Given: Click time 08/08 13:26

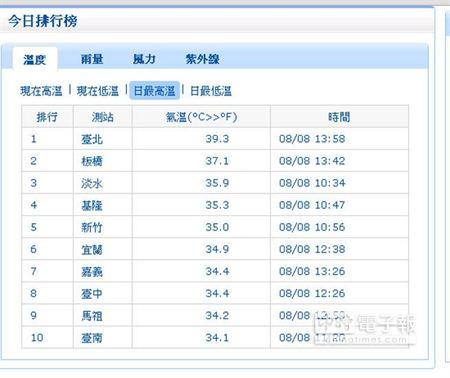Looking at the screenshot, I should point(312,271).
